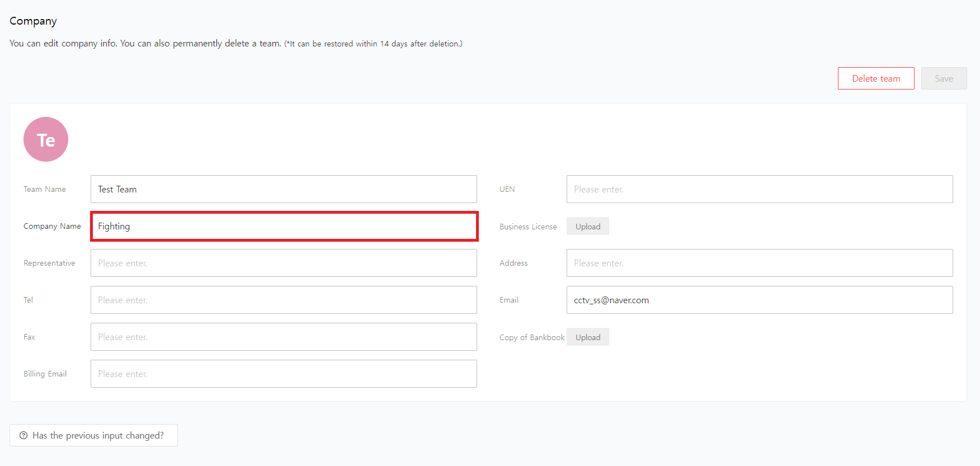Click the Delete team button
980x466 pixels.
pos(875,78)
